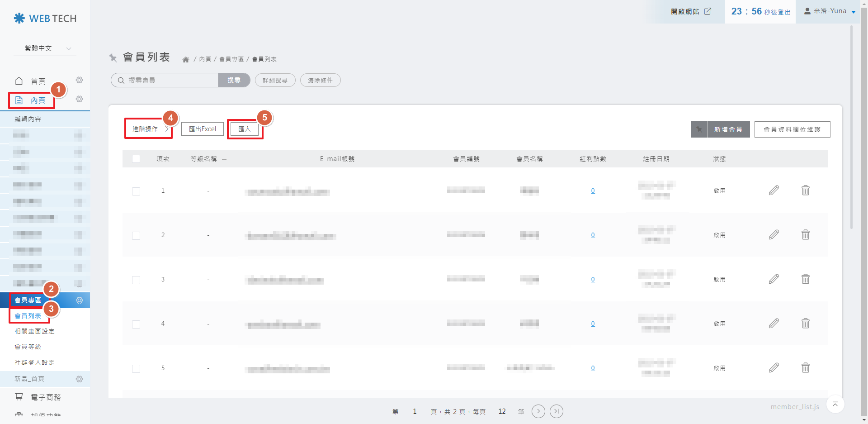Click the gear icon beside 會員專區
The width and height of the screenshot is (868, 424).
coord(79,300)
